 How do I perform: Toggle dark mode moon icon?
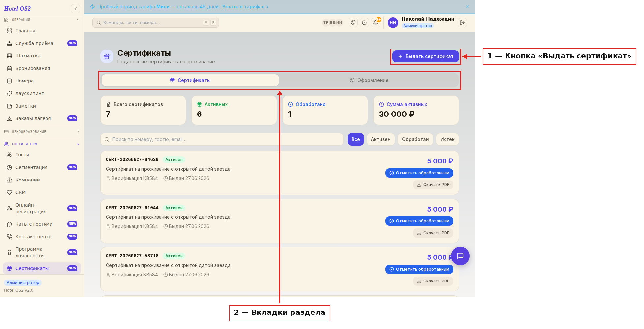click(364, 23)
